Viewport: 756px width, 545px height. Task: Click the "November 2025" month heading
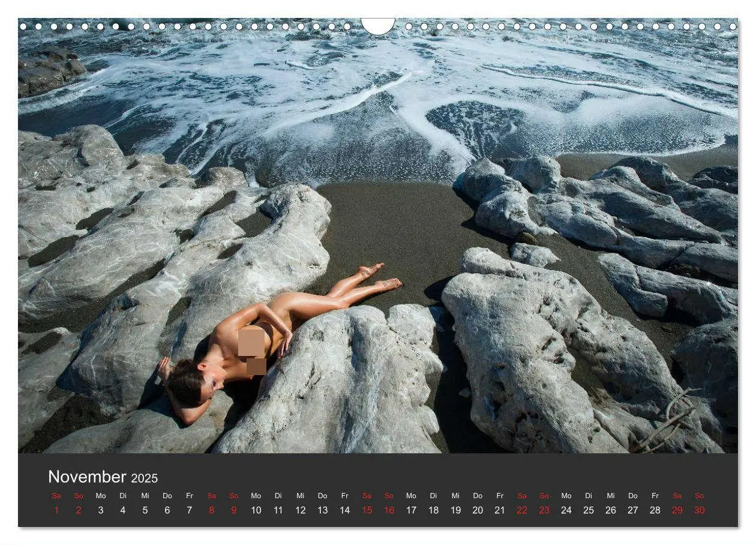pos(103,477)
